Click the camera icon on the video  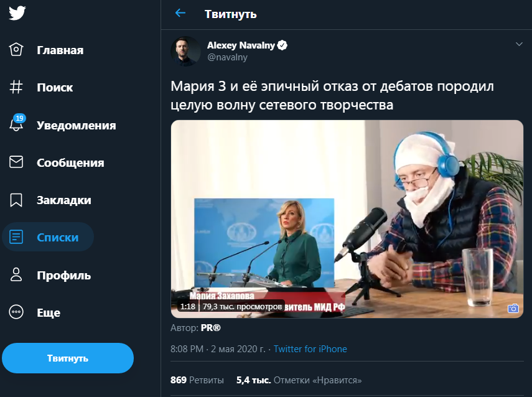coord(513,308)
